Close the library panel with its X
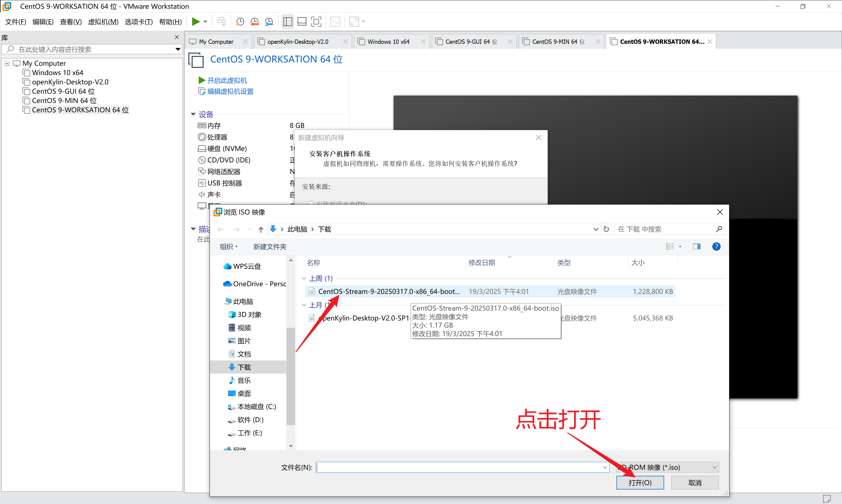The image size is (842, 504). click(177, 37)
